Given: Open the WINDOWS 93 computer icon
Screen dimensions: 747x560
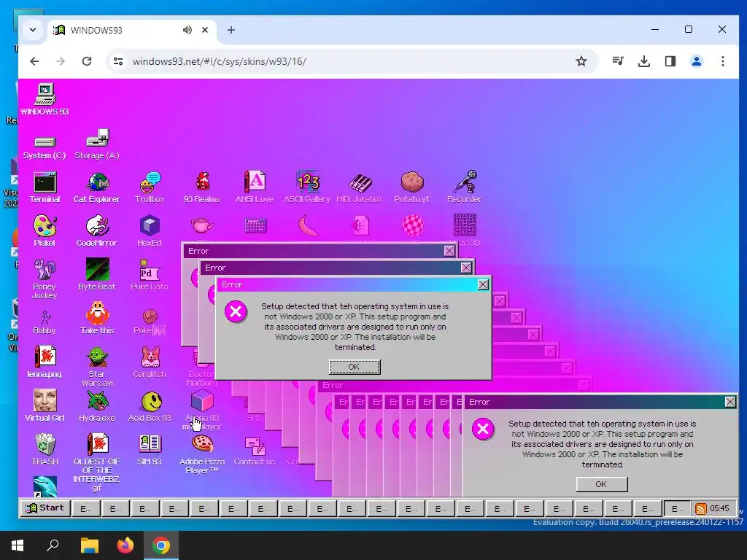Looking at the screenshot, I should click(x=44, y=99).
